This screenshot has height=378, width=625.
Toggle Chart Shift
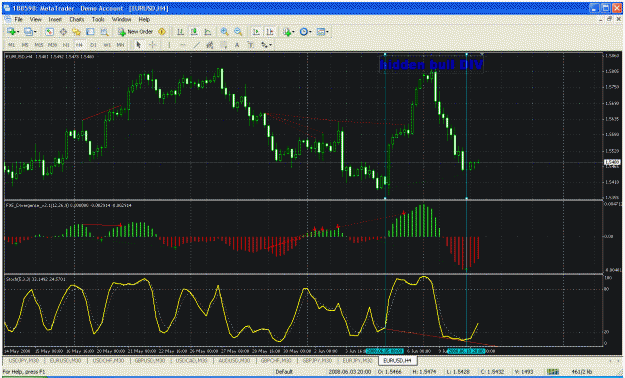tap(270, 32)
